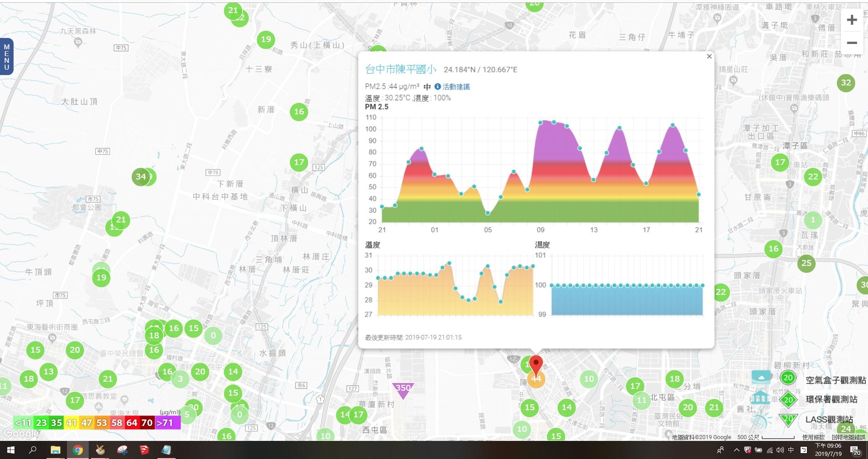Click the 九天黑森林 place pin

tap(78, 42)
